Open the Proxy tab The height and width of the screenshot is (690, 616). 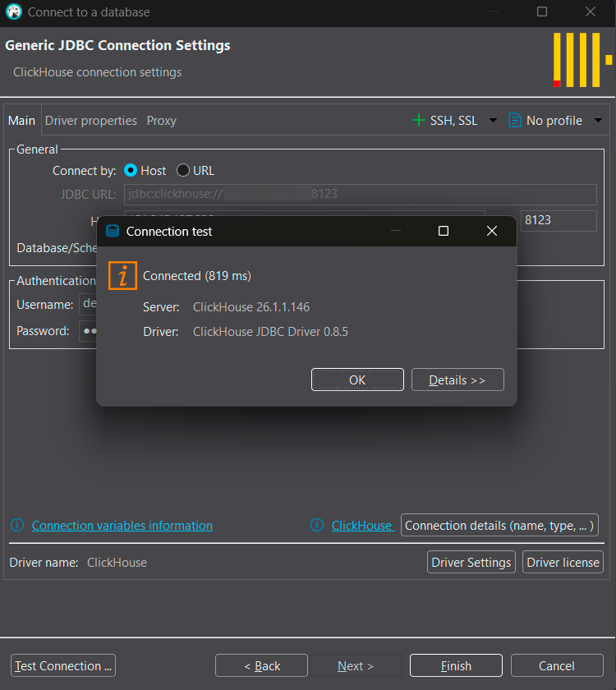(x=161, y=121)
